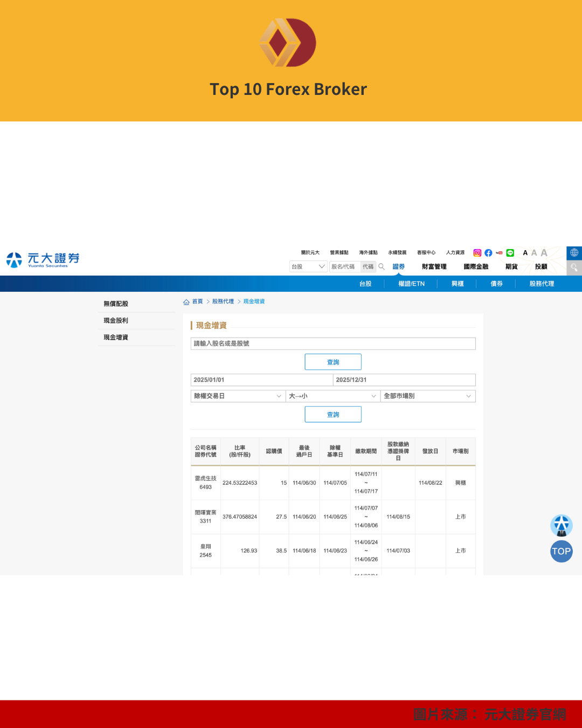Click the green LINE icon
This screenshot has width=582, height=728.
pyautogui.click(x=510, y=253)
